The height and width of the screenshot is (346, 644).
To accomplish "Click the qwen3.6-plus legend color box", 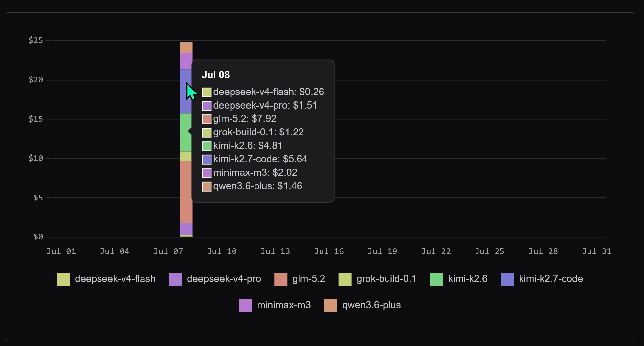I will tap(330, 305).
